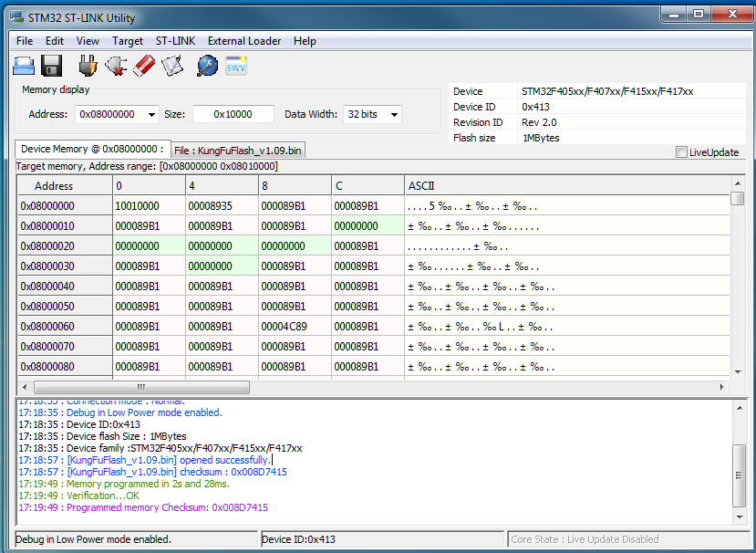Click log line 'Memory programmed in 2s and 28ms.'
The width and height of the screenshot is (756, 553).
coord(124,484)
